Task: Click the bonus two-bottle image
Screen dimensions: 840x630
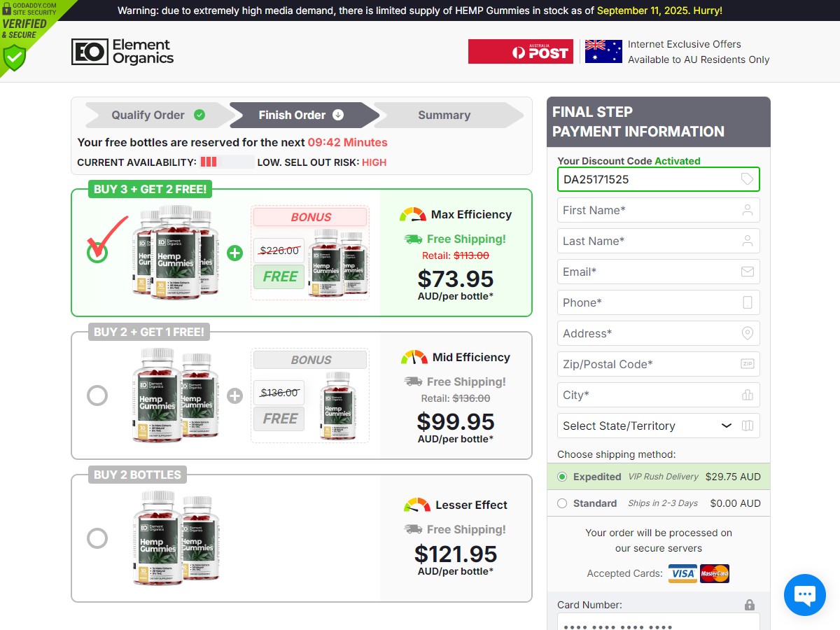Action: [x=338, y=263]
